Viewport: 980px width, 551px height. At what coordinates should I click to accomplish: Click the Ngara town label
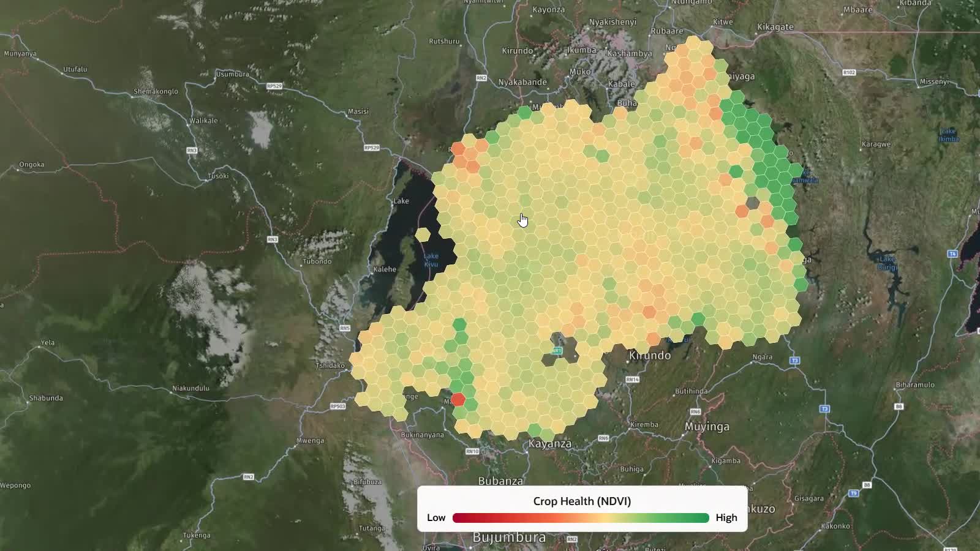tap(763, 357)
